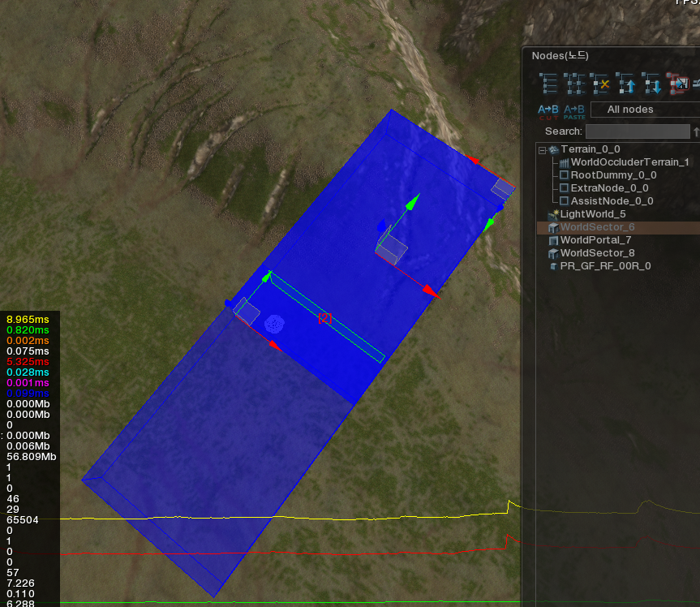Click the sun icon beside LightWorld_5

tap(554, 213)
